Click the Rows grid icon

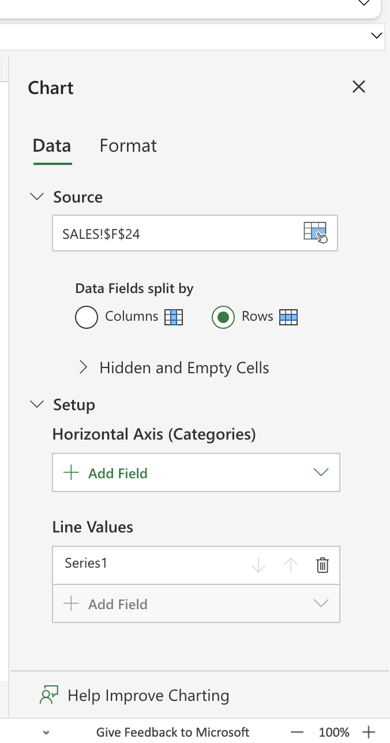click(289, 317)
